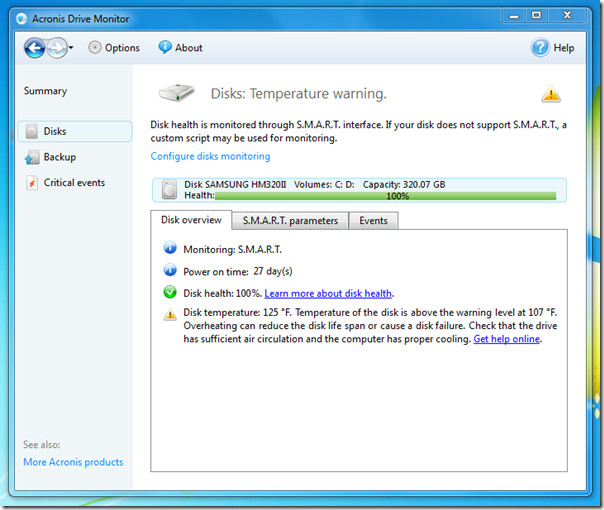Screen dimensions: 604x510
Task: Click the 'Power on time: 27 day(s)' text
Action: 238,272
